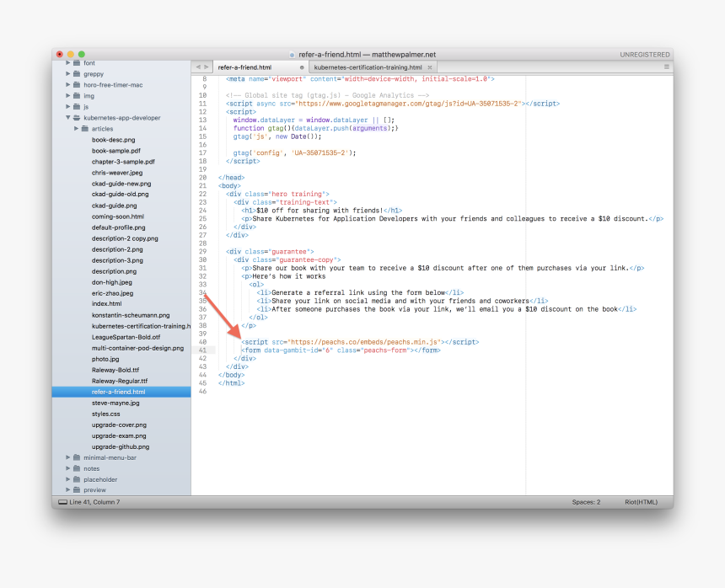Open description-2 copy.png file
The width and height of the screenshot is (725, 588).
(x=125, y=238)
